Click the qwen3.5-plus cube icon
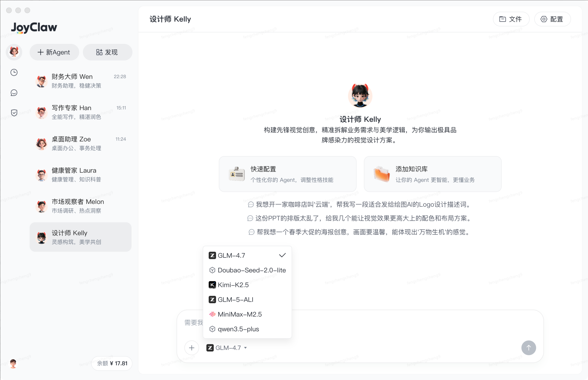 click(x=212, y=329)
